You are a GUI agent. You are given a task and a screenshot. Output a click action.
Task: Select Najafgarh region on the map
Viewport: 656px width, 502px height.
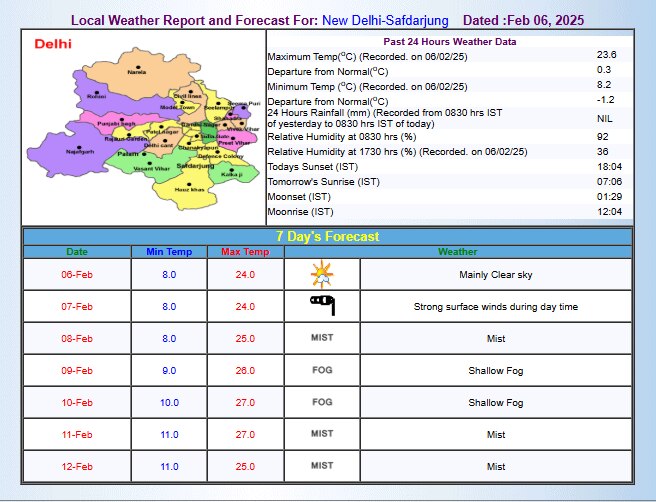click(x=79, y=151)
